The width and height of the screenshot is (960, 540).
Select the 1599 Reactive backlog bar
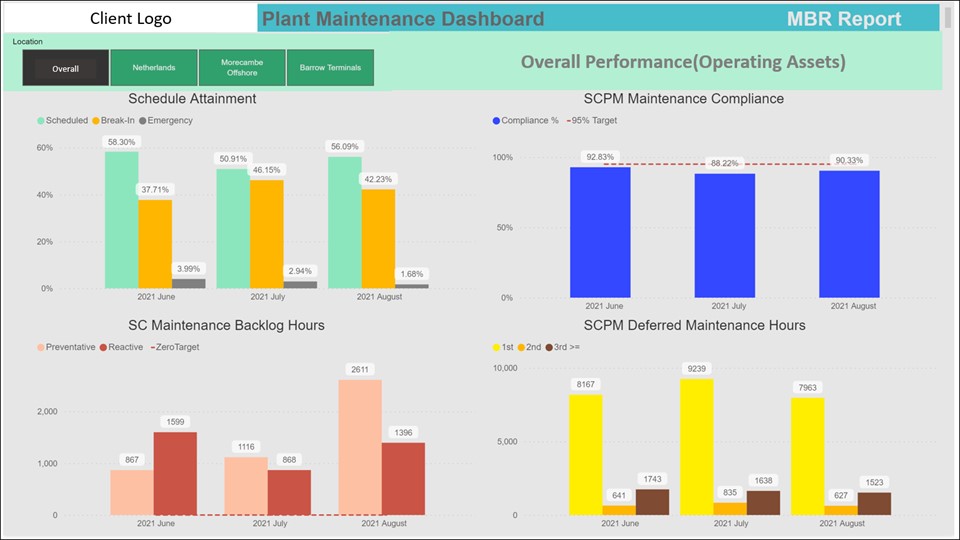click(175, 473)
